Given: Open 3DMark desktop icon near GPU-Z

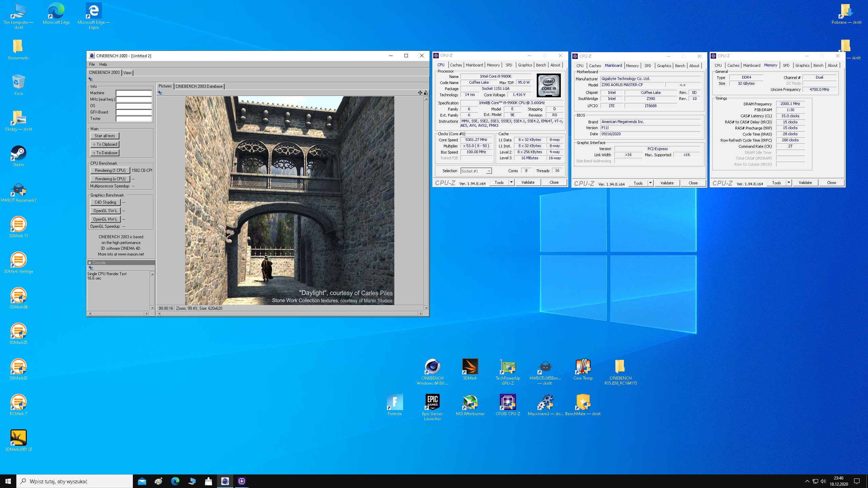Looking at the screenshot, I should tap(470, 370).
